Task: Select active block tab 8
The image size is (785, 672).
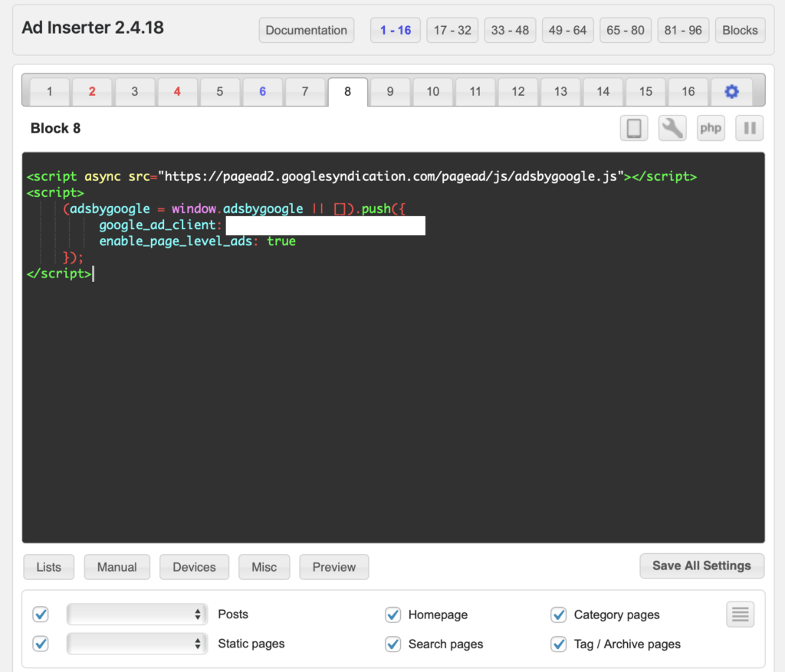Action: [x=347, y=92]
